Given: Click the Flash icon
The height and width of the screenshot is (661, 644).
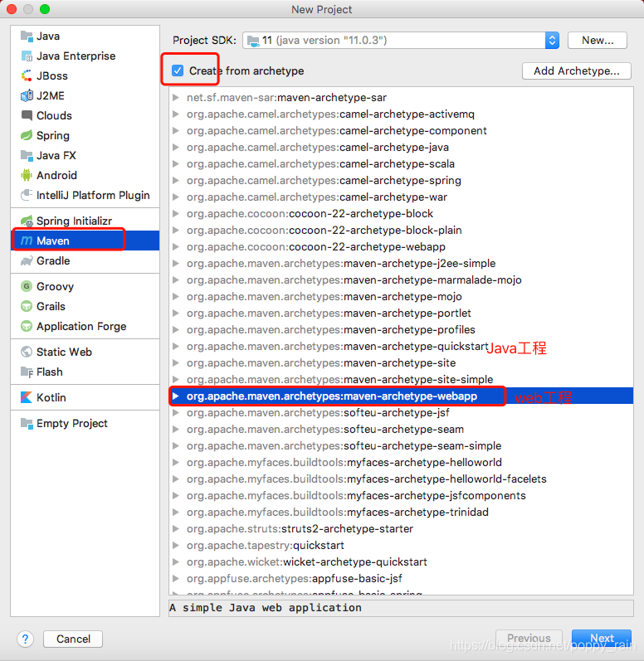Looking at the screenshot, I should (x=27, y=372).
